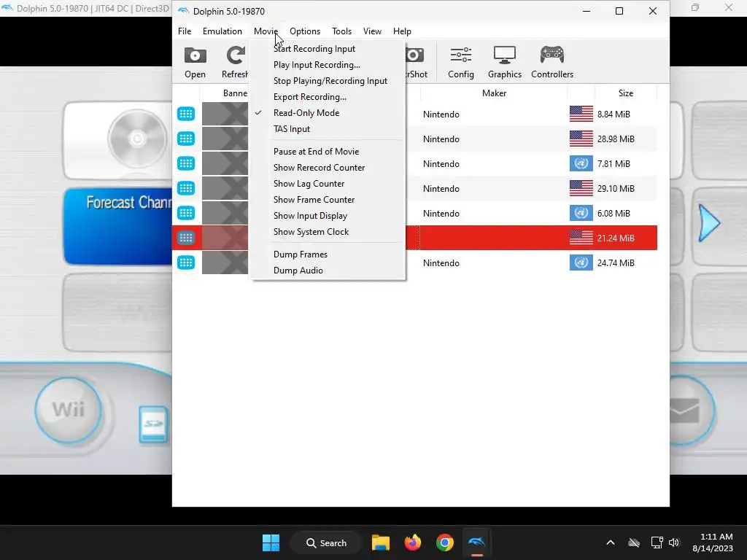Click the Wii platform icon in the 28.98 MiB row
Screen dimensions: 747x560
(186, 139)
